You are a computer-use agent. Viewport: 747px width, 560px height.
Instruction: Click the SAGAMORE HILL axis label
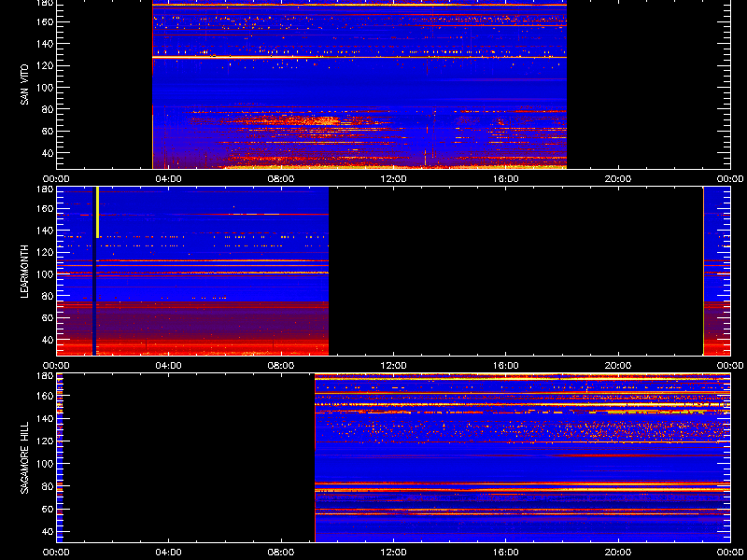(x=24, y=457)
